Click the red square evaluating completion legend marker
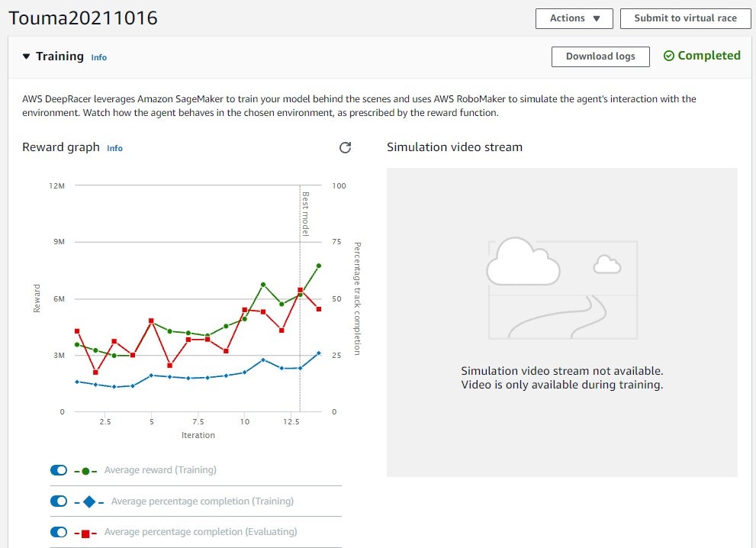The image size is (756, 548). click(x=85, y=533)
